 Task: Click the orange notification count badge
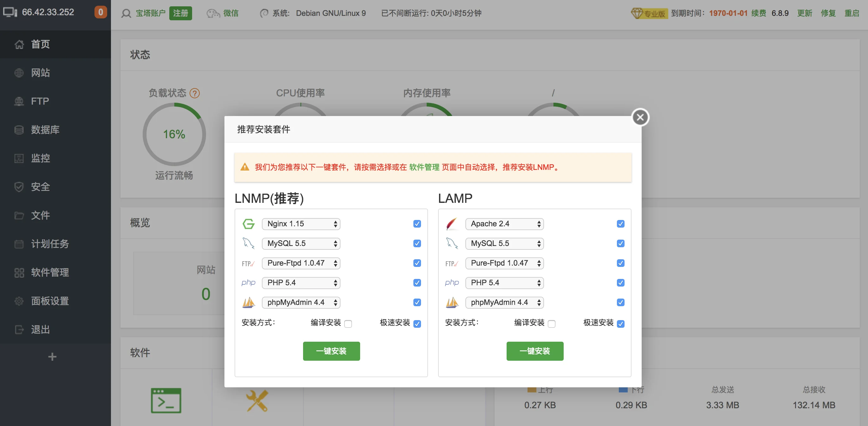coord(100,12)
